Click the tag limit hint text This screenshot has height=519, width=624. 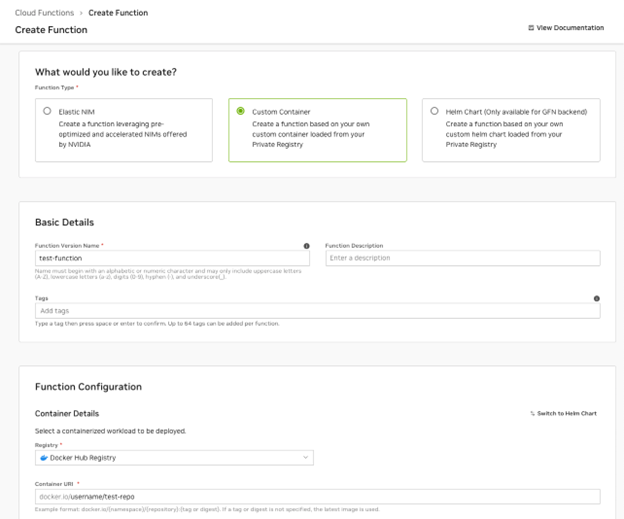click(157, 324)
